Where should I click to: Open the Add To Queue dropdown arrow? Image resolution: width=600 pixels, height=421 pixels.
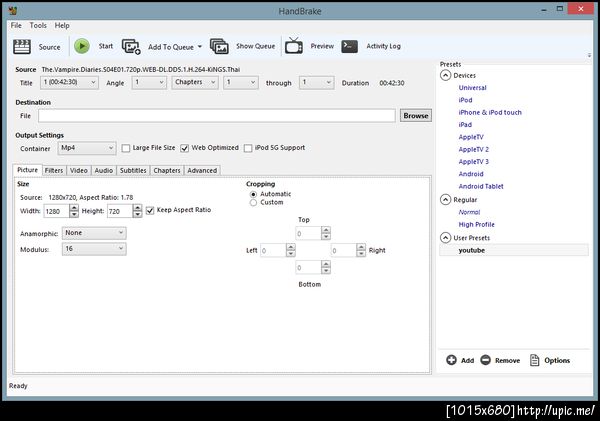point(200,47)
